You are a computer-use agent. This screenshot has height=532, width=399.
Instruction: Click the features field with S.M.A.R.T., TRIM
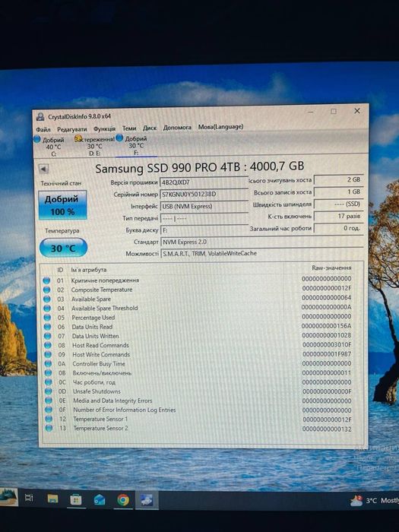coord(262,253)
